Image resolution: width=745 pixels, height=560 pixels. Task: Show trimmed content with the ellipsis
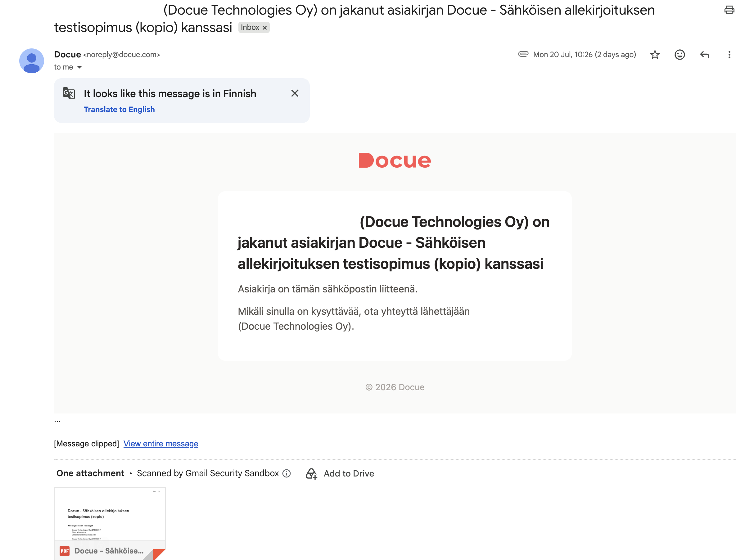58,421
